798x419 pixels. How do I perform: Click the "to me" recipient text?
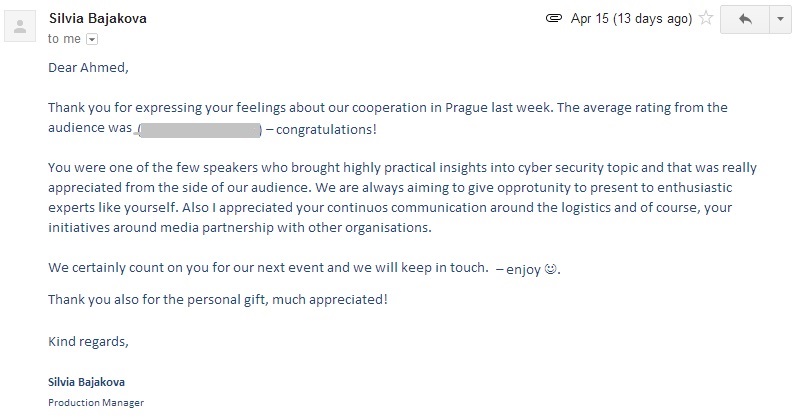coord(65,39)
